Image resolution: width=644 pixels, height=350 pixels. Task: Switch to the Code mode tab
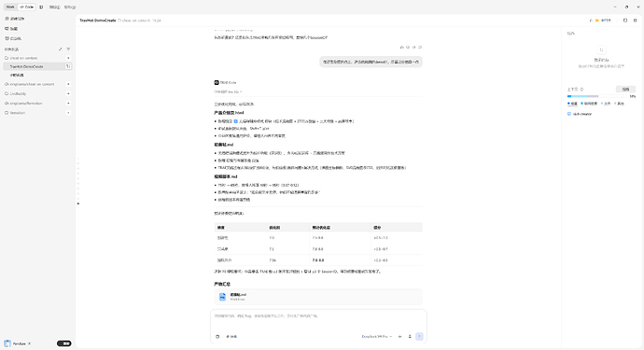pos(27,7)
